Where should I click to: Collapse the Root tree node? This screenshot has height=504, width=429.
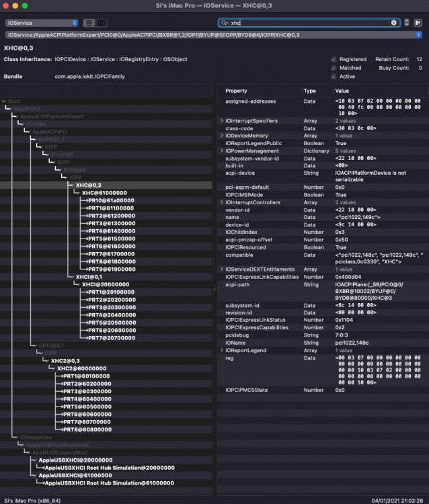click(x=3, y=101)
